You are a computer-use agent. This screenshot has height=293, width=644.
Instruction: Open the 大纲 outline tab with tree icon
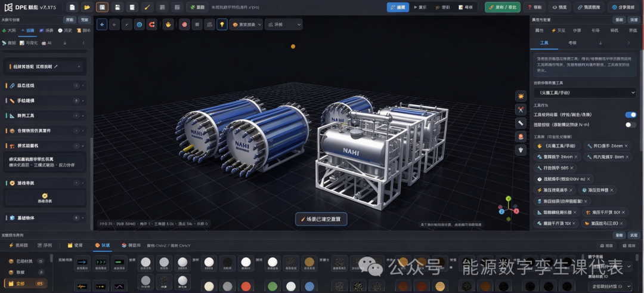tap(9, 30)
